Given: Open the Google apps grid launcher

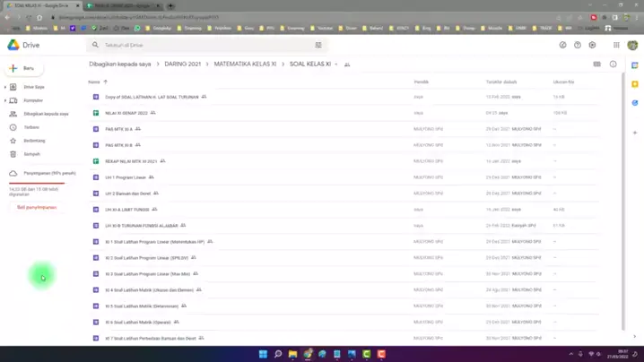Looking at the screenshot, I should [616, 45].
